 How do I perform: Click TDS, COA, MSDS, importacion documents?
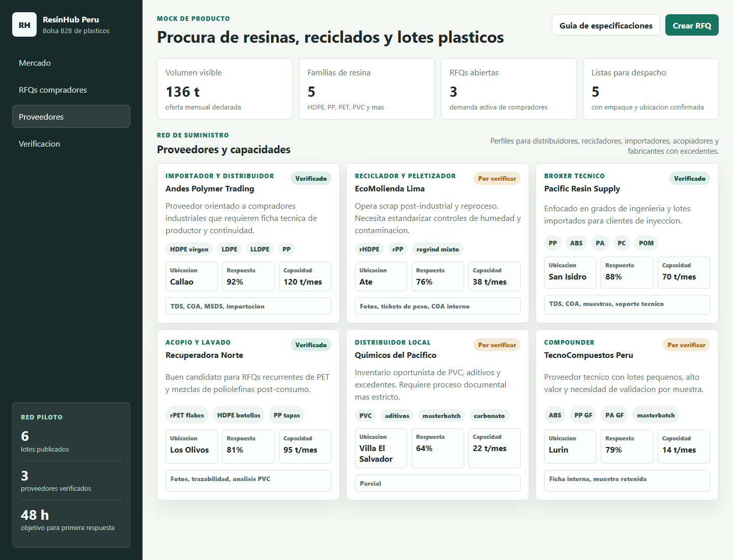tap(248, 306)
